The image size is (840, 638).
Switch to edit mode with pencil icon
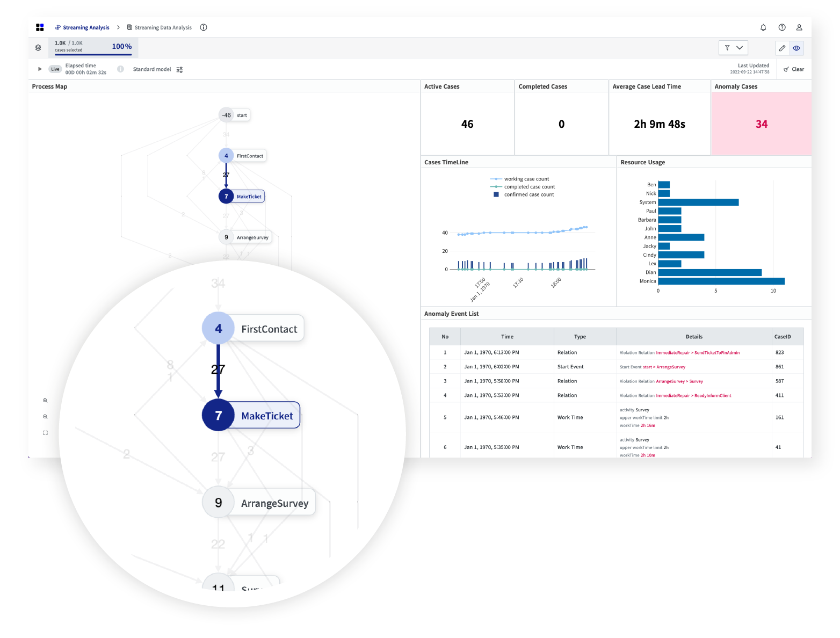782,48
